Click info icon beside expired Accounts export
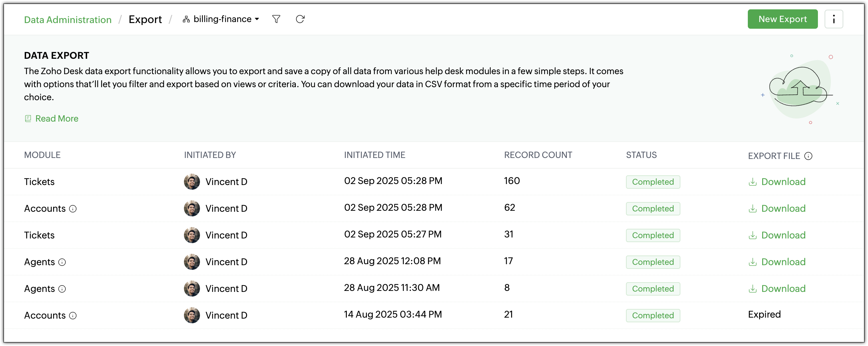Screen dimensions: 868x346 tap(73, 315)
